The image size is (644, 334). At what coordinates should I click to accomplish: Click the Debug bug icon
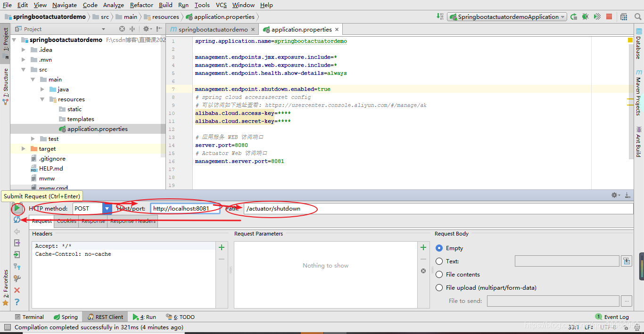586,16
